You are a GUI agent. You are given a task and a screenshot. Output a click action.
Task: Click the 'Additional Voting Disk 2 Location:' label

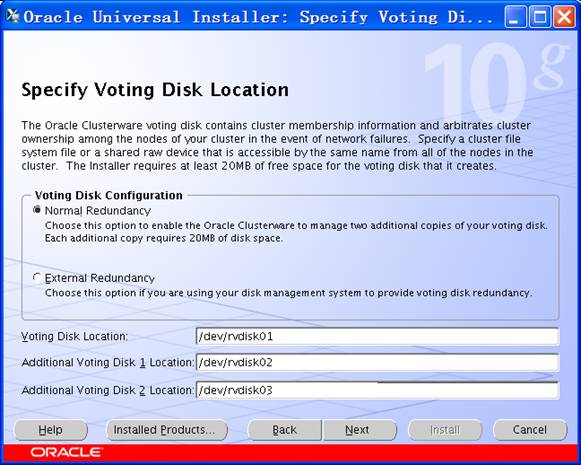(x=107, y=390)
